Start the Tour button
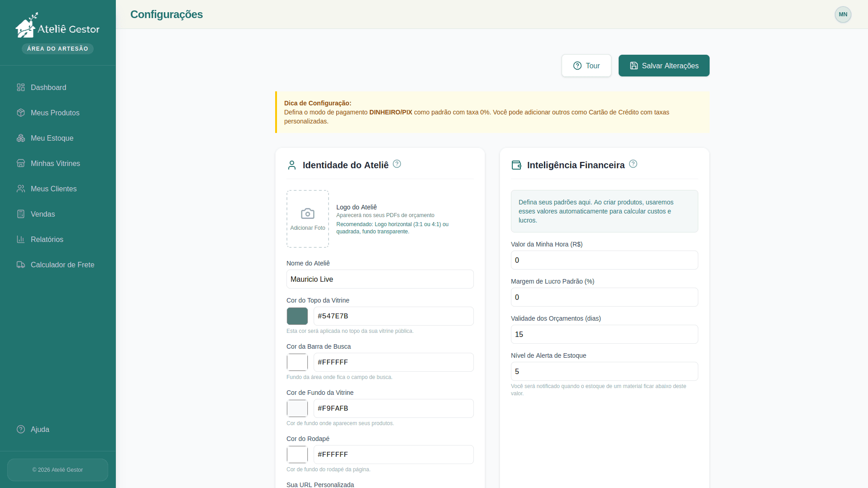Screen dimensions: 868x488 click(x=586, y=66)
